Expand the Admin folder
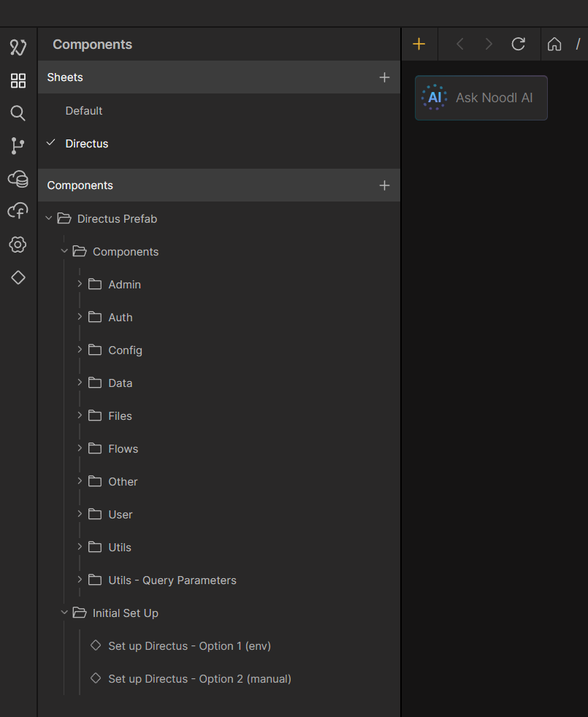Viewport: 588px width, 717px height. 80,284
